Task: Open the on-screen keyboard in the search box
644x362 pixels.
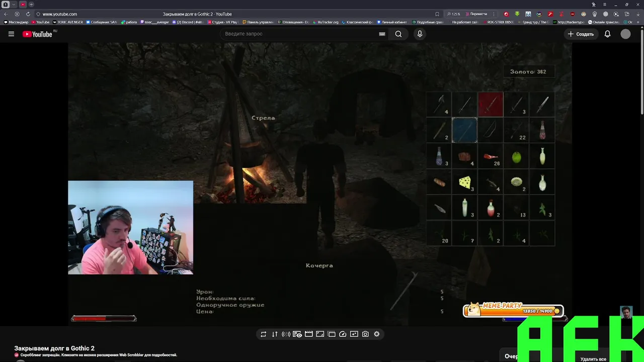Action: (382, 34)
